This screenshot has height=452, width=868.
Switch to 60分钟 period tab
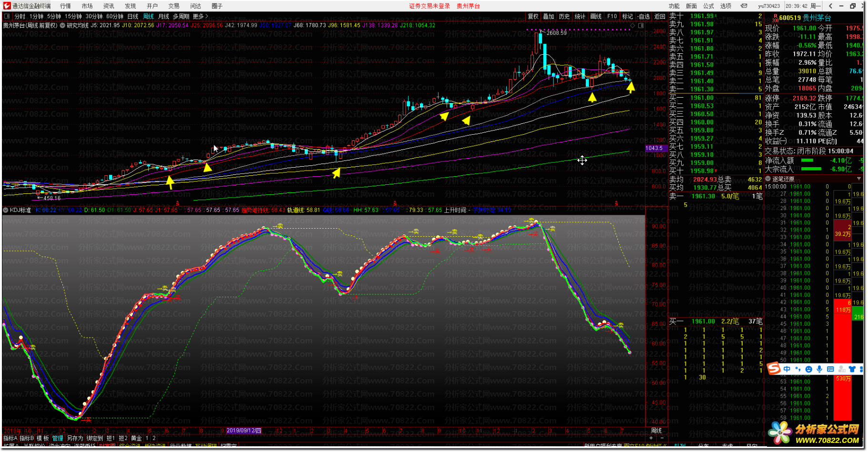pyautogui.click(x=114, y=16)
